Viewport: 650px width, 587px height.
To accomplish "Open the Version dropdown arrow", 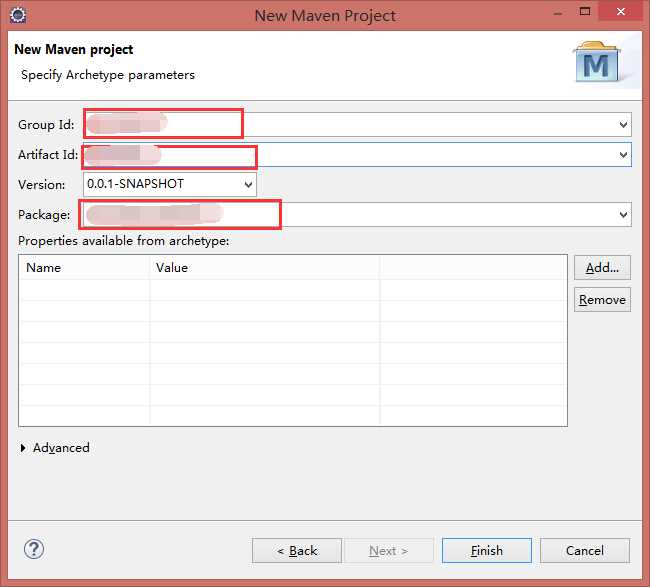I will (248, 184).
